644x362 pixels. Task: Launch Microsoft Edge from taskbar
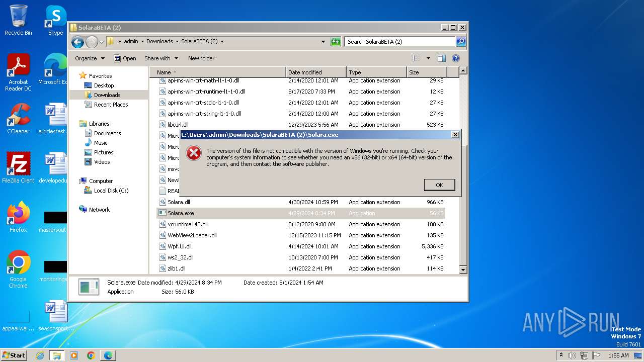[x=108, y=355]
